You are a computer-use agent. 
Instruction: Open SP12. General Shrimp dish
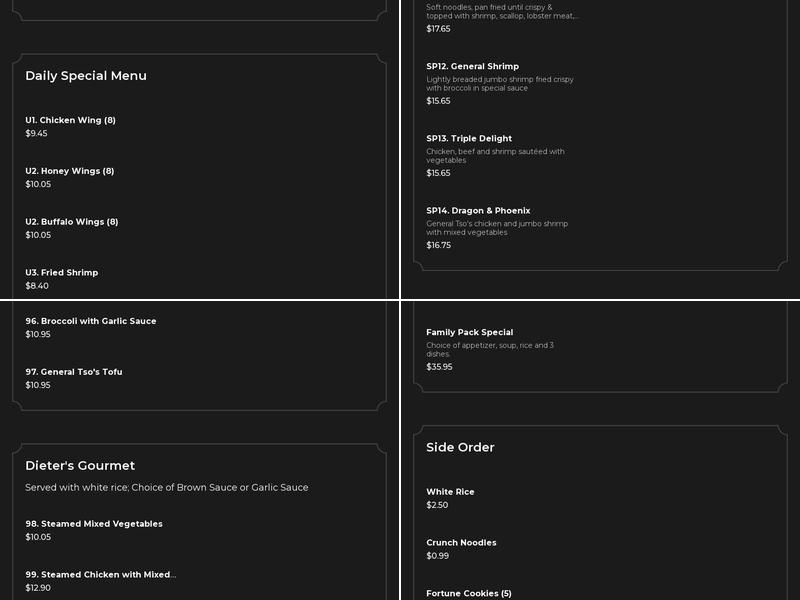(x=473, y=67)
